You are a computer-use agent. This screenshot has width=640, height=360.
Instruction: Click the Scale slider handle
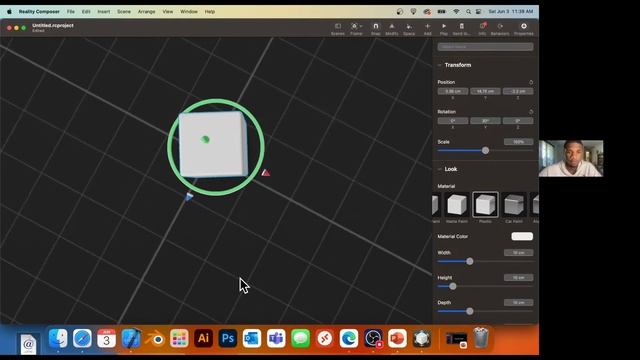click(485, 151)
